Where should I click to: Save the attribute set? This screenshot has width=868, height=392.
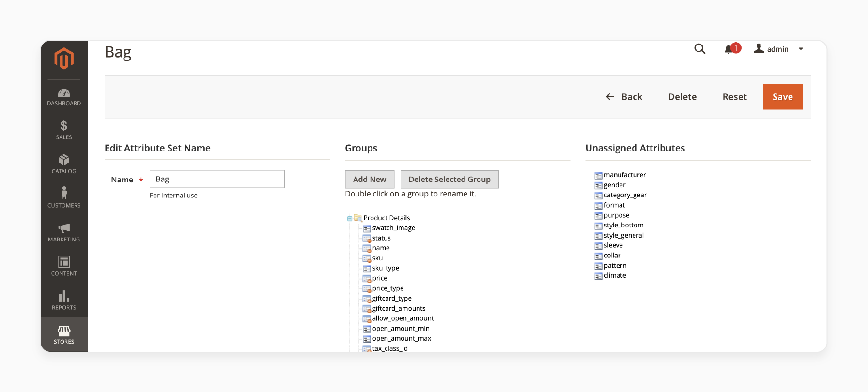pyautogui.click(x=783, y=97)
